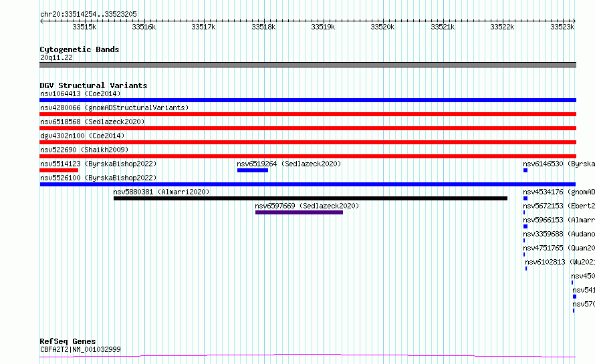Click the 33516k ruler tick label

click(144, 27)
